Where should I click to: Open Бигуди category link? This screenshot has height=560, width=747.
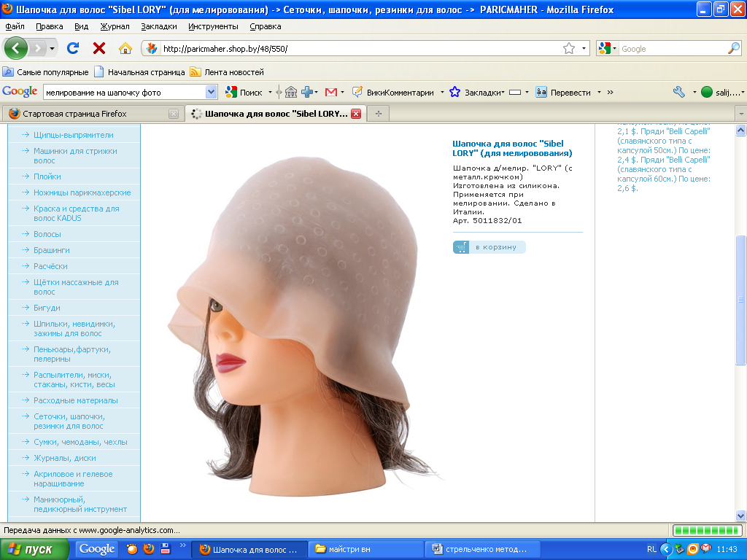click(47, 308)
